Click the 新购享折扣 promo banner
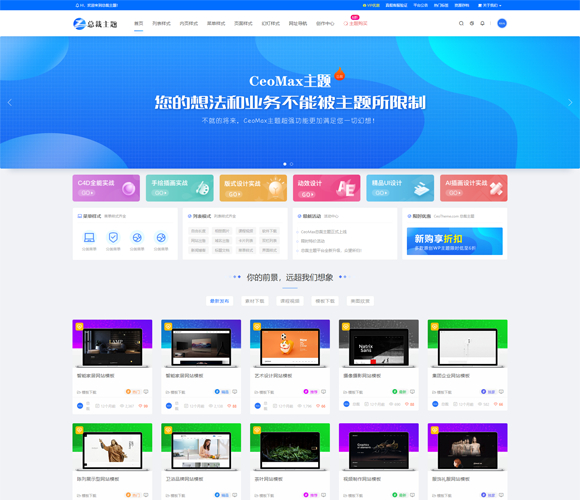 pyautogui.click(x=455, y=241)
